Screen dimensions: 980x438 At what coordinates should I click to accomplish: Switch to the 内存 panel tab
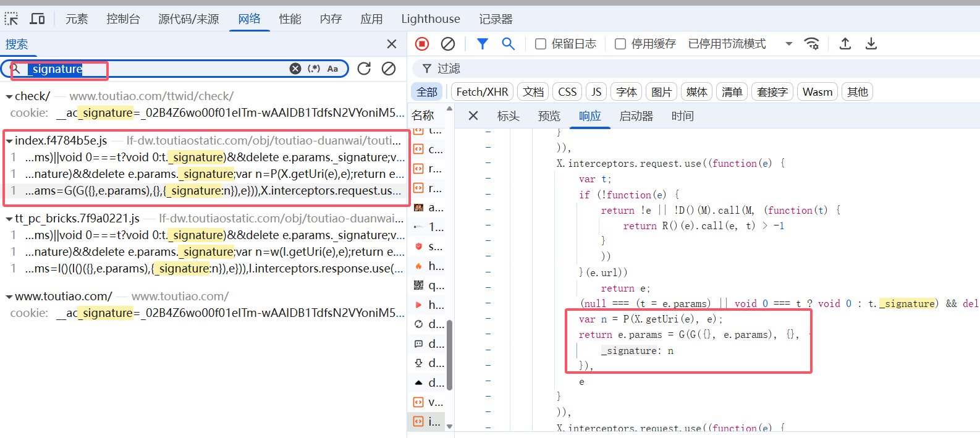coord(331,19)
